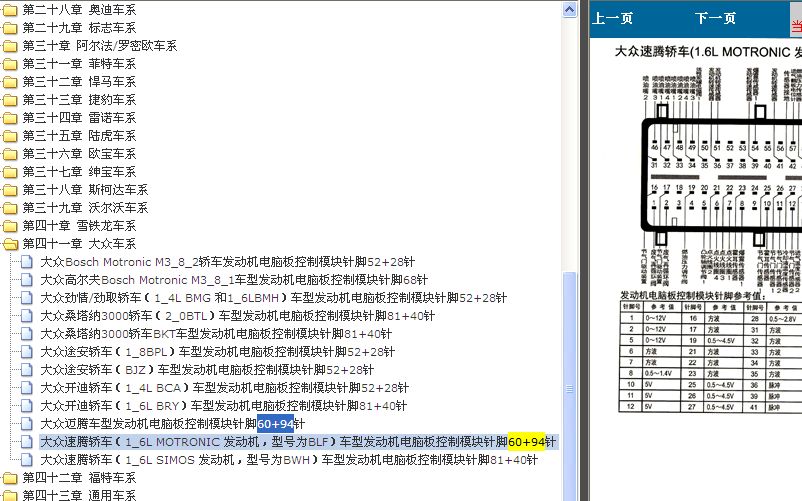Open folder icon for 第三十三章 捷豹车系
The height and width of the screenshot is (501, 802).
pos(10,100)
